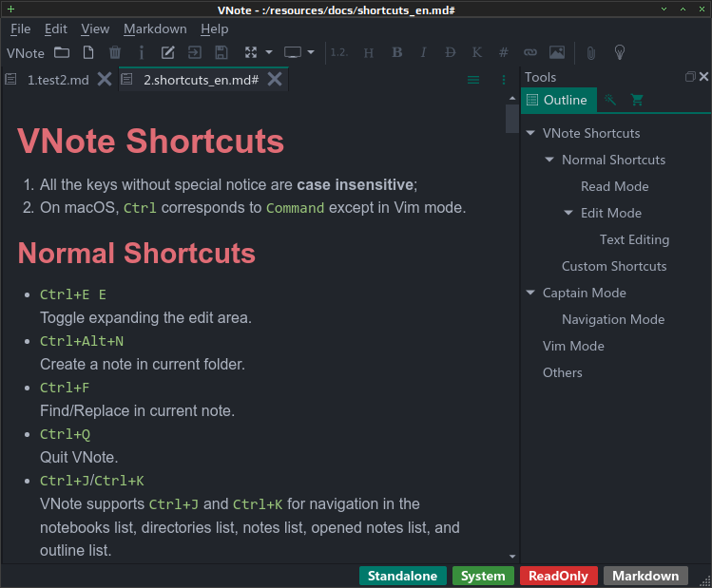The height and width of the screenshot is (588, 712).
Task: Collapse Captain Mode outline node
Action: coord(529,293)
